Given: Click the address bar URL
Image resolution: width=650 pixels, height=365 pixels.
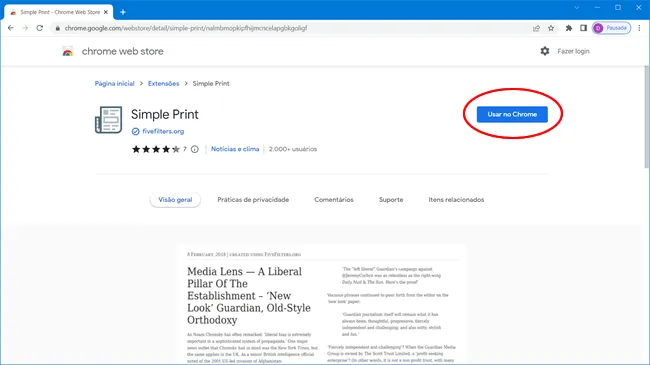Looking at the screenshot, I should [x=186, y=28].
